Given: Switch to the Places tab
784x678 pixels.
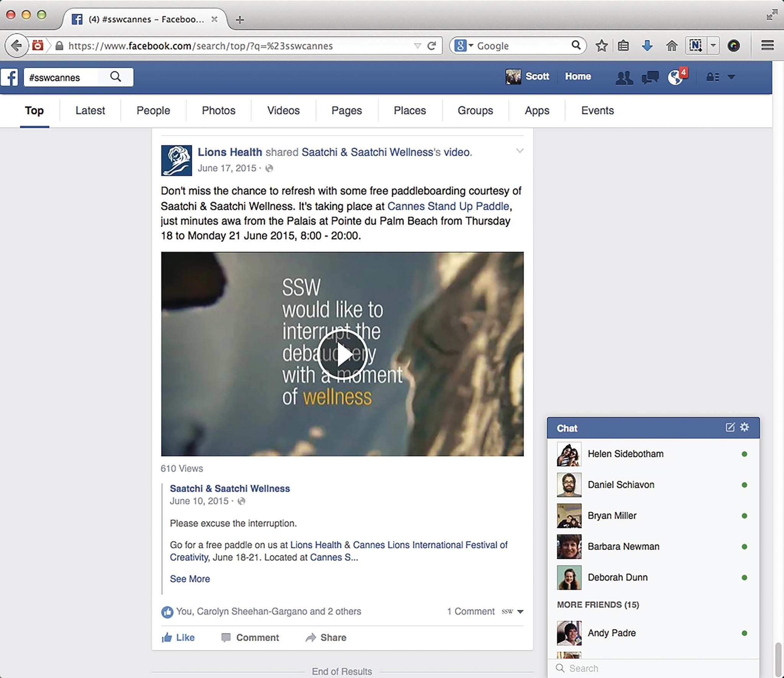Looking at the screenshot, I should point(410,111).
